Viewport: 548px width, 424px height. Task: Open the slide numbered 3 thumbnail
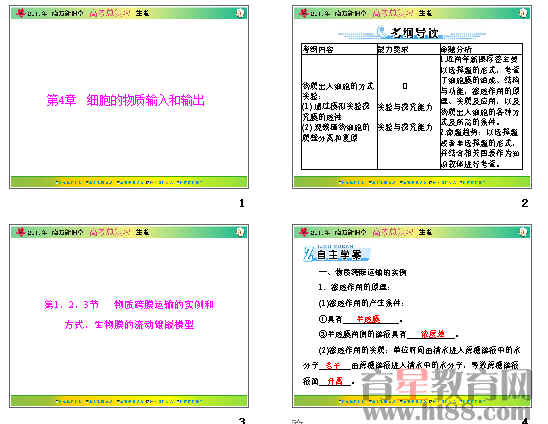[129, 316]
